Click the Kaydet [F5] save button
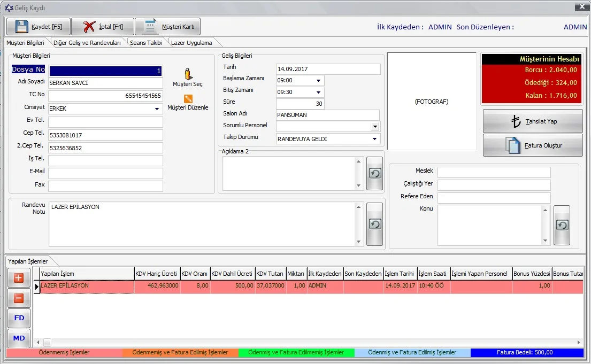Screen dimensions: 591x364 click(x=39, y=27)
